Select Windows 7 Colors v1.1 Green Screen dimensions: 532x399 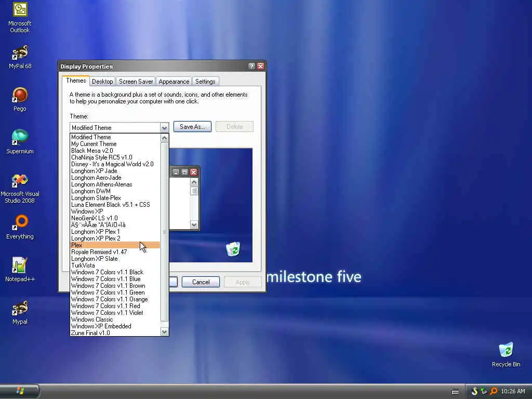click(x=115, y=292)
